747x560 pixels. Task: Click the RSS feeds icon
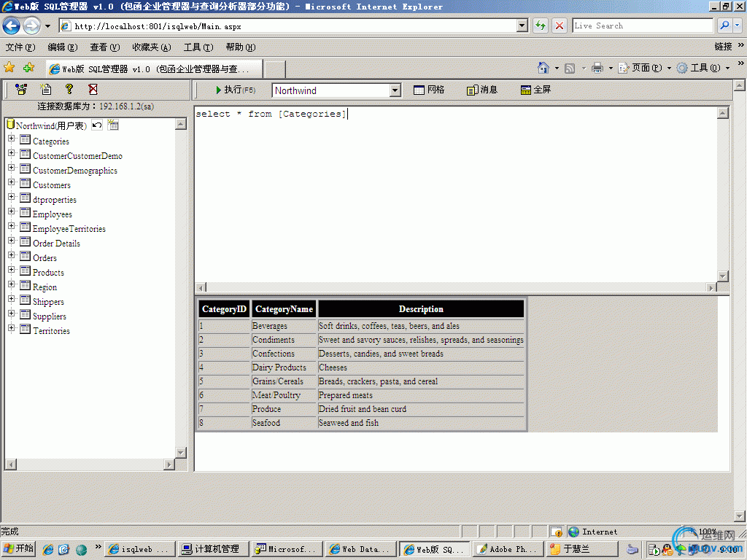(570, 68)
